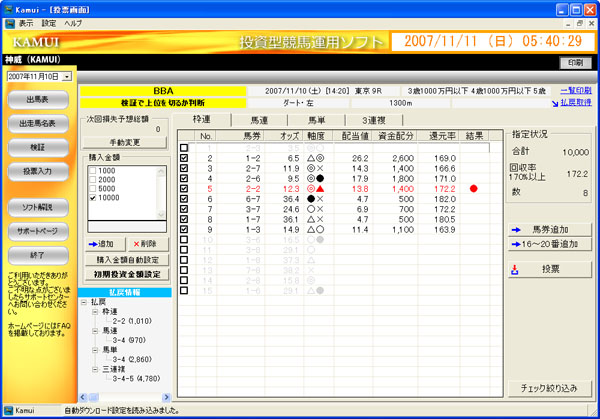The width and height of the screenshot is (600, 419).
Task: Collapse the 三連複 tree node
Action: [94, 368]
